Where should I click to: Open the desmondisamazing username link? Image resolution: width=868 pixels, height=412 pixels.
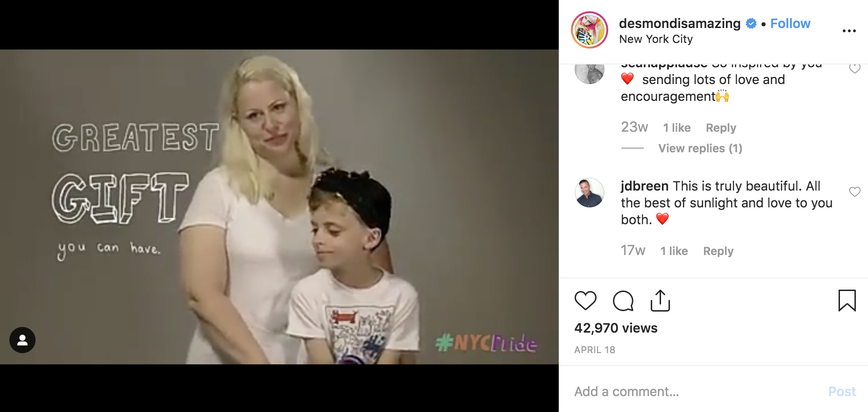click(x=680, y=23)
